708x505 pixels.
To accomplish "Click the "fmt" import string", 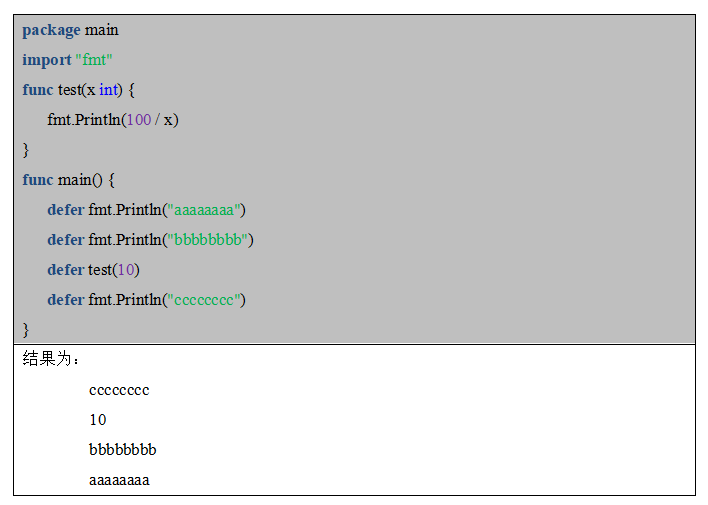I will 94,60.
